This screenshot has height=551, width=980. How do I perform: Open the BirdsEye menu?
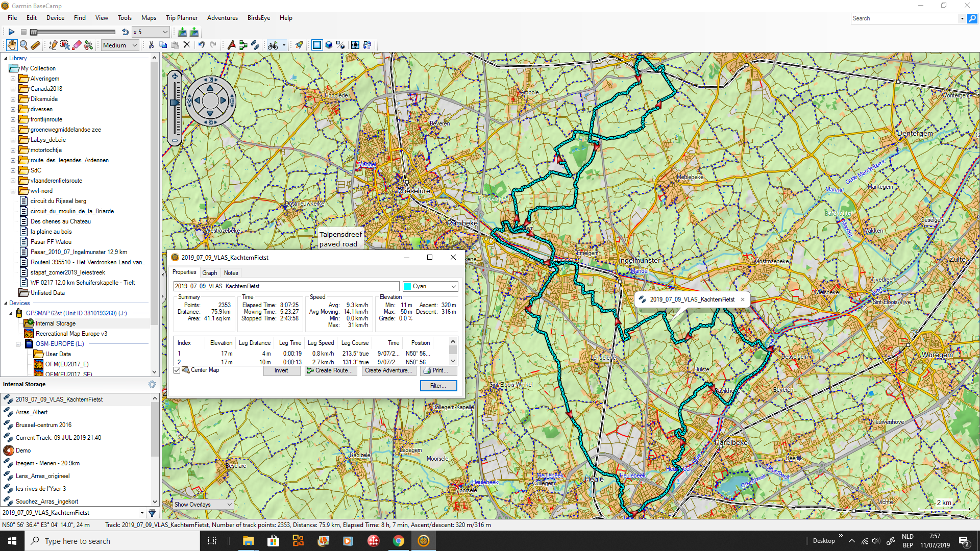pyautogui.click(x=259, y=18)
